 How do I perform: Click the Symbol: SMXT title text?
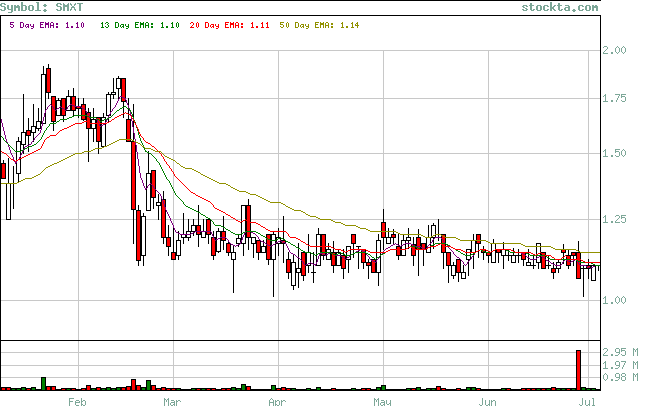click(42, 7)
